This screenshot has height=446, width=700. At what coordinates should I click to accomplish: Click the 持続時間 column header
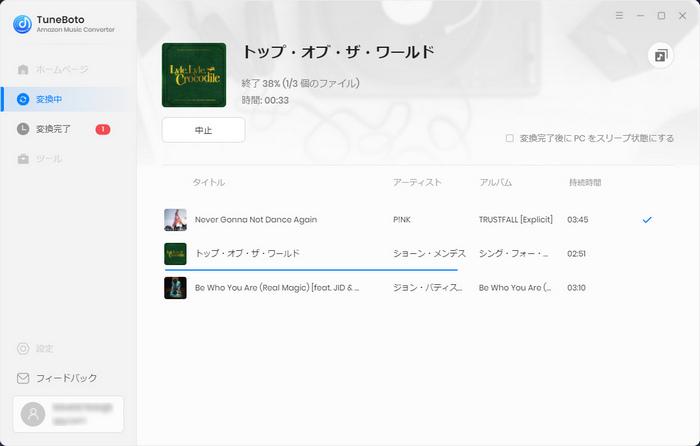(x=585, y=183)
